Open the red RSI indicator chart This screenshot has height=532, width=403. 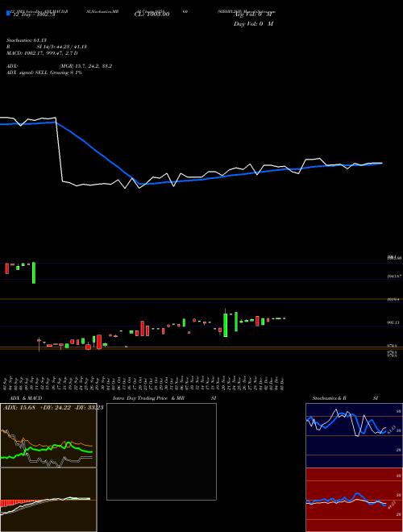[354, 500]
